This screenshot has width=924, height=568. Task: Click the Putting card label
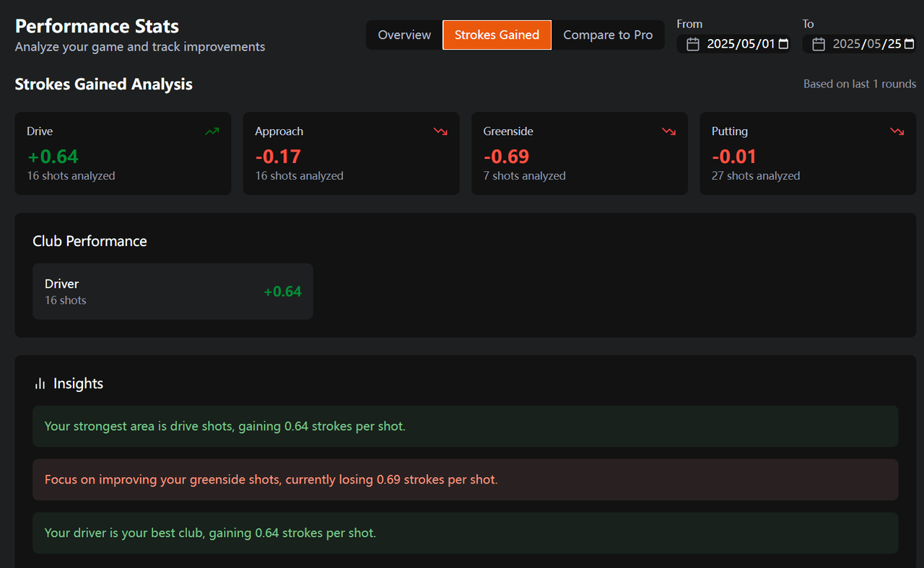click(730, 131)
